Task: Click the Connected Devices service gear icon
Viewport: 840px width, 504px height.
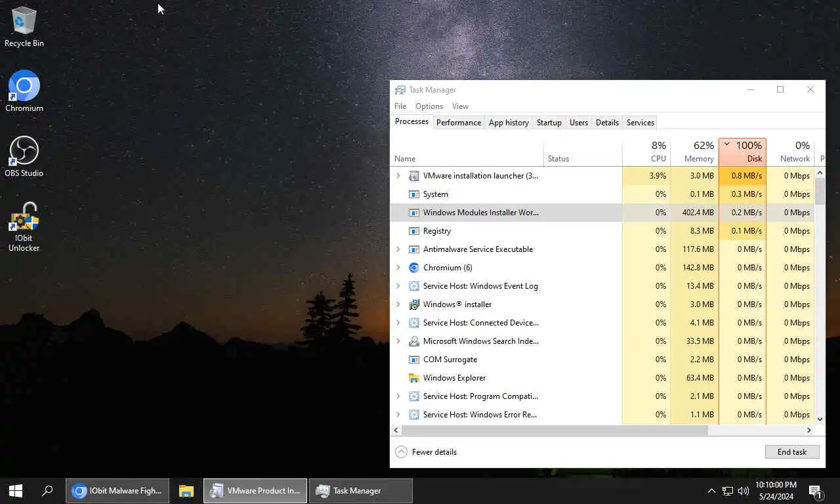Action: point(413,323)
